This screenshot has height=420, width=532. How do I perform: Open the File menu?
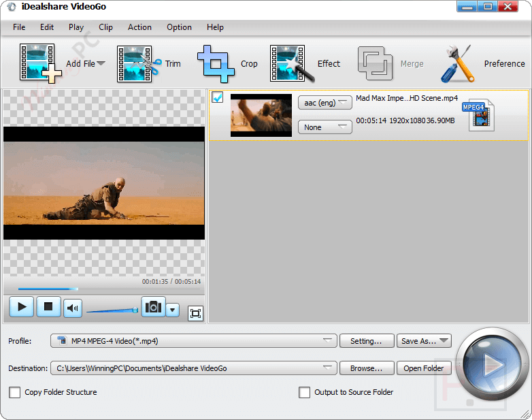[x=19, y=27]
